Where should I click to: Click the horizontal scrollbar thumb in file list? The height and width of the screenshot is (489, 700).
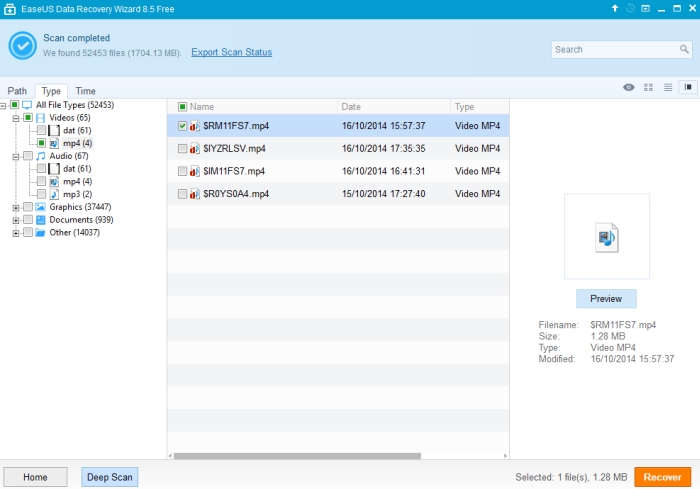point(297,456)
